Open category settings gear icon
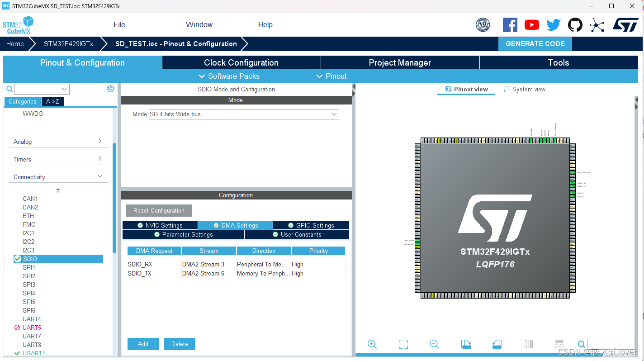644x361 pixels. pos(111,89)
